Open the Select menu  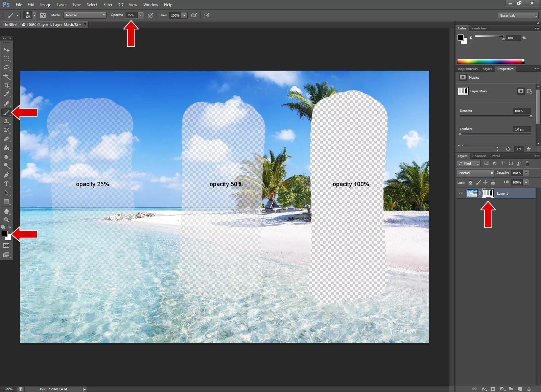tap(92, 5)
